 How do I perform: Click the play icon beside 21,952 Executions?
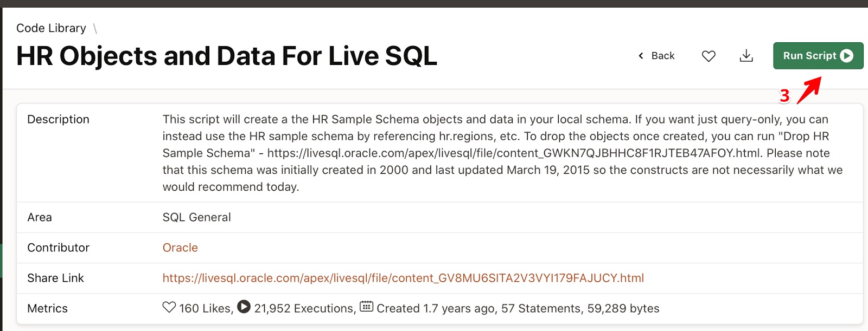point(244,308)
